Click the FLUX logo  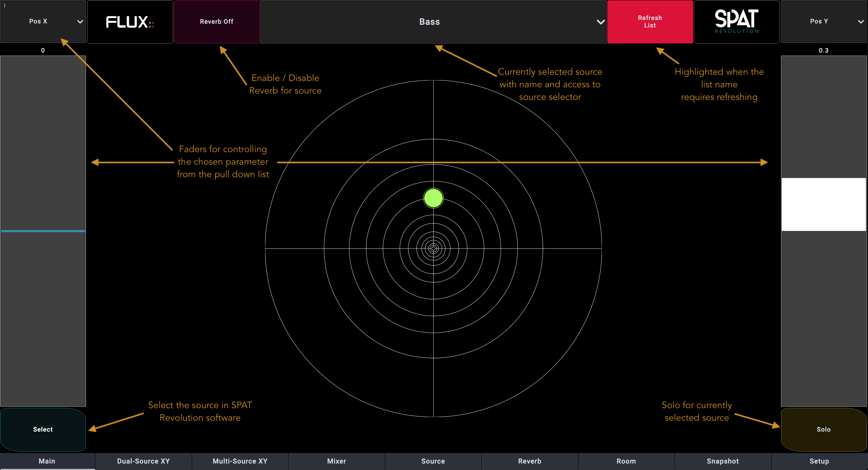click(130, 22)
